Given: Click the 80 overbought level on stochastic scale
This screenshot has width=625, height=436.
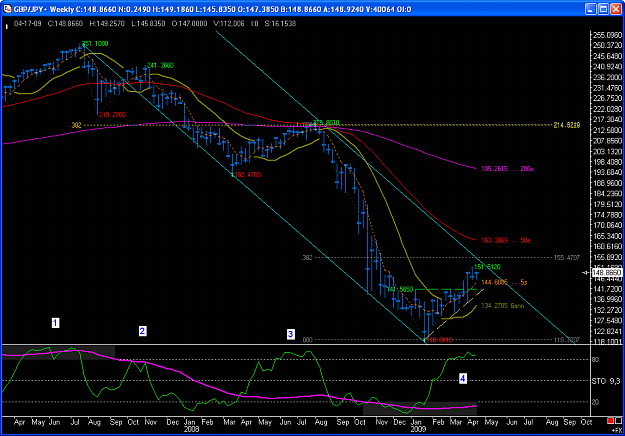Looking at the screenshot, I should [596, 359].
